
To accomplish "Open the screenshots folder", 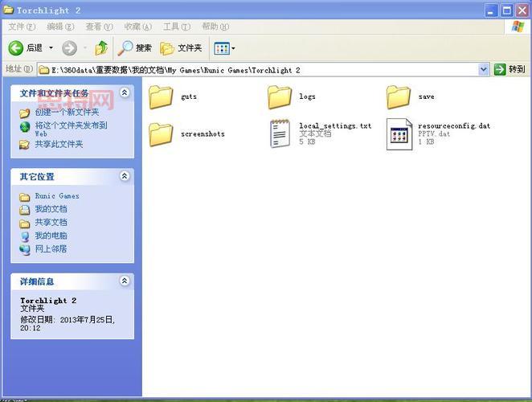I will point(162,134).
